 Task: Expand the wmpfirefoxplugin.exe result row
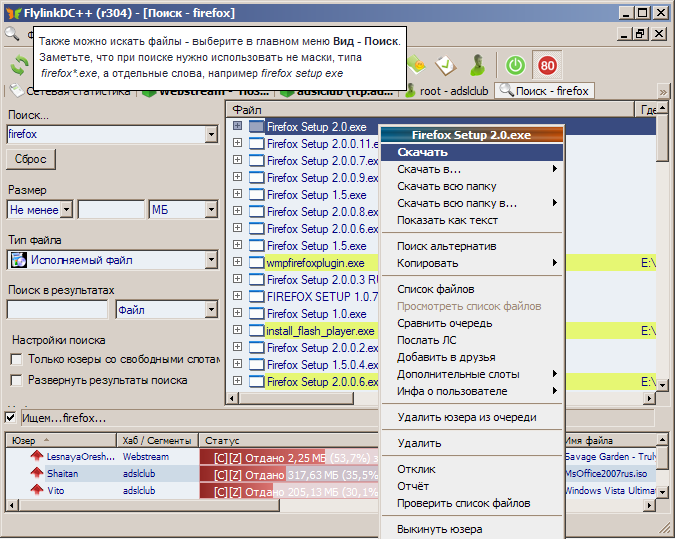(x=237, y=262)
